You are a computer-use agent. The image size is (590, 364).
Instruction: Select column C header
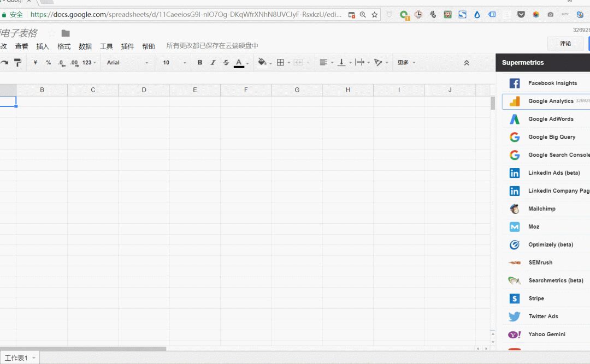point(93,90)
